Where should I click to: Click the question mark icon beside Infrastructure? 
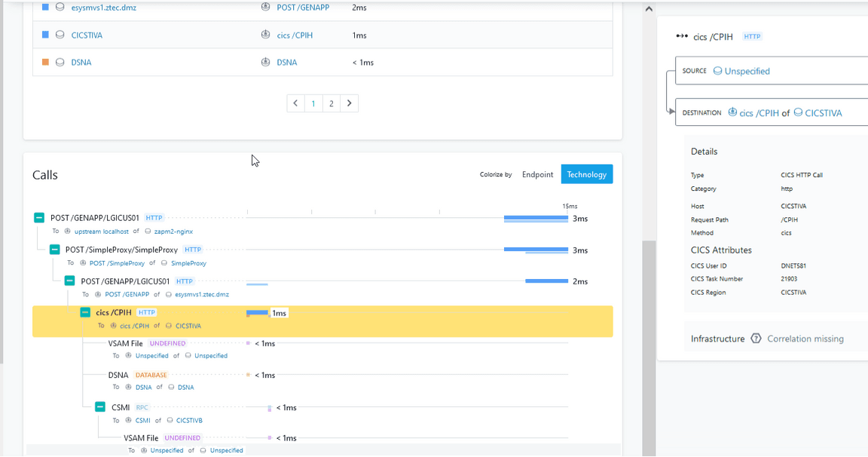click(756, 339)
